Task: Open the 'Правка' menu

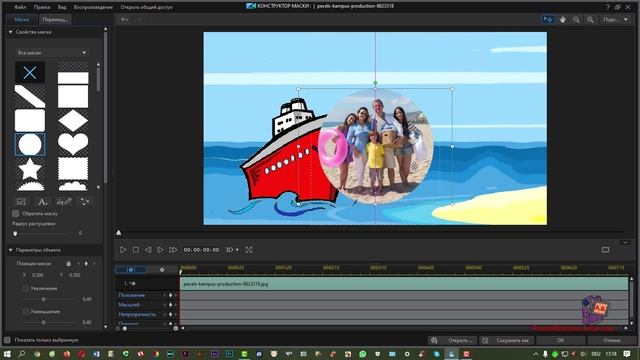Action: point(42,7)
